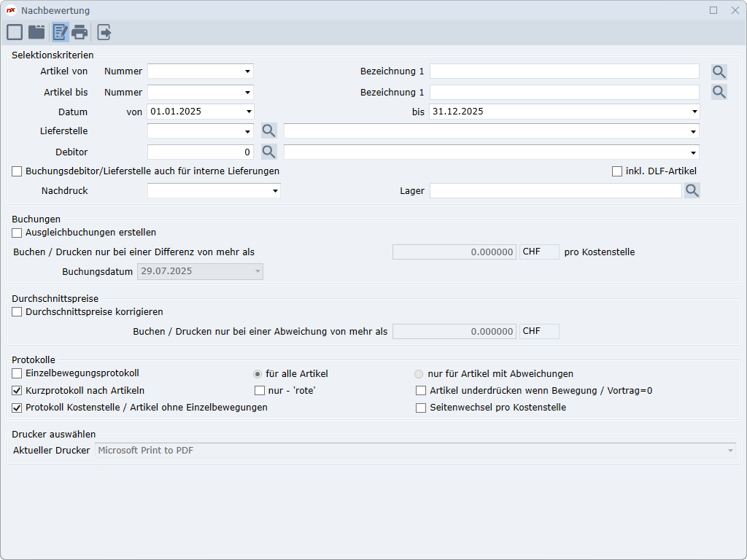Open the Datum von date dropdown

(x=249, y=112)
